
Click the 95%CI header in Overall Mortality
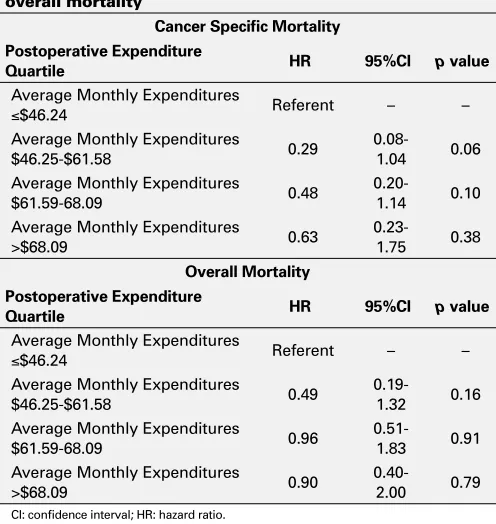coord(388,306)
